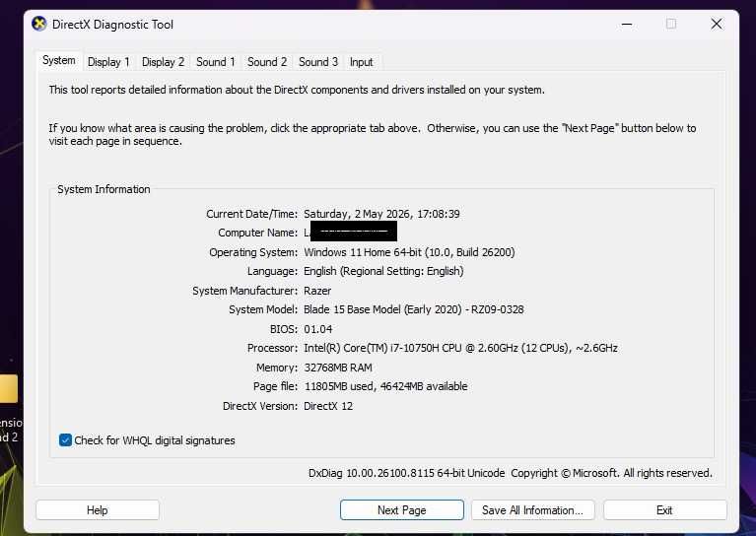Click the BIOS value '01.04'

pos(317,329)
